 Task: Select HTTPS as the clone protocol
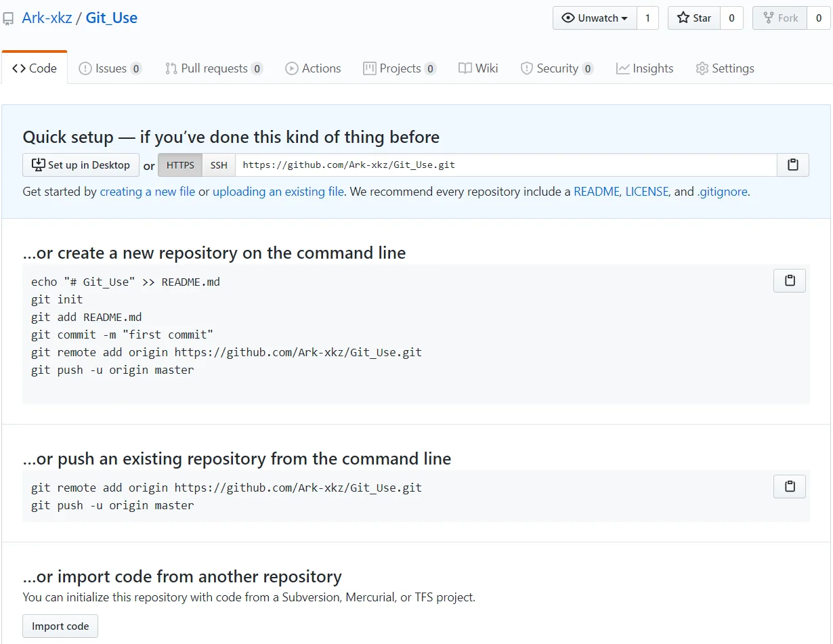pyautogui.click(x=180, y=165)
